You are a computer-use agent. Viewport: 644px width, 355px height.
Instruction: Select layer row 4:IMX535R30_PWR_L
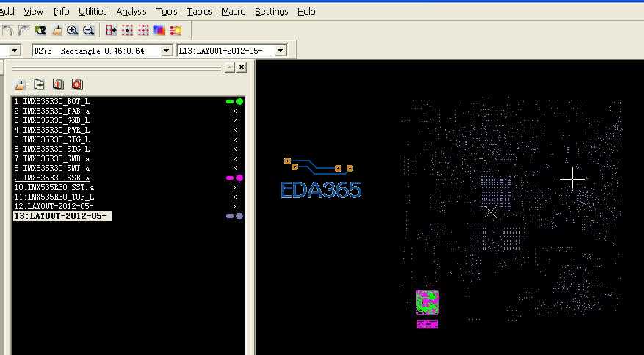(x=52, y=130)
